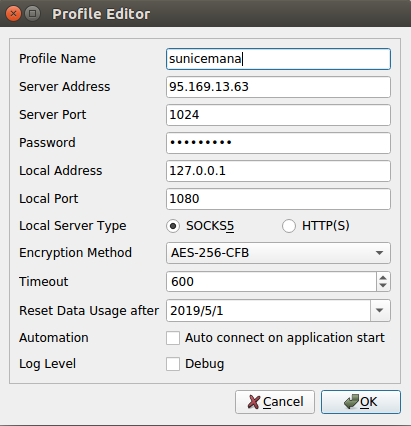Increase Timeout with the up arrow
This screenshot has width=411, height=426.
tap(383, 277)
